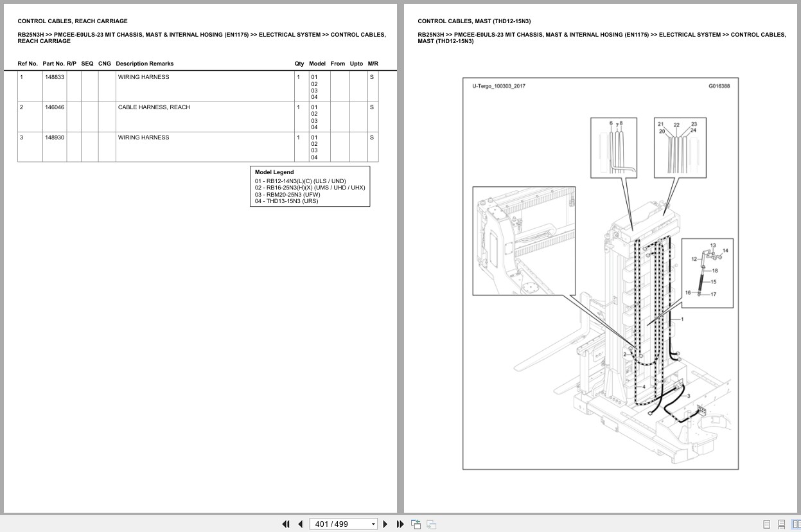Image resolution: width=801 pixels, height=532 pixels.
Task: Click the 'Model Legend' heading
Action: click(x=274, y=172)
